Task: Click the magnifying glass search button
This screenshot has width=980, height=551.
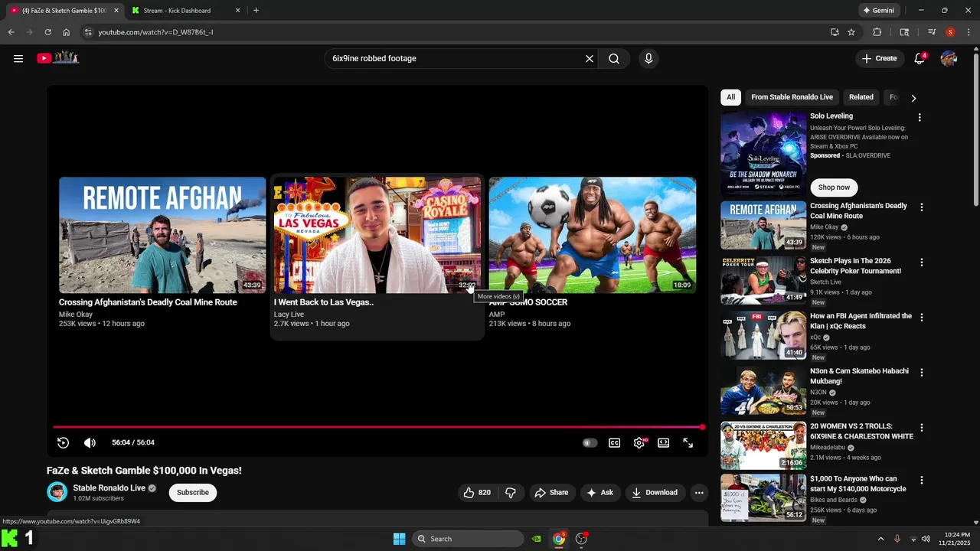Action: pos(614,58)
